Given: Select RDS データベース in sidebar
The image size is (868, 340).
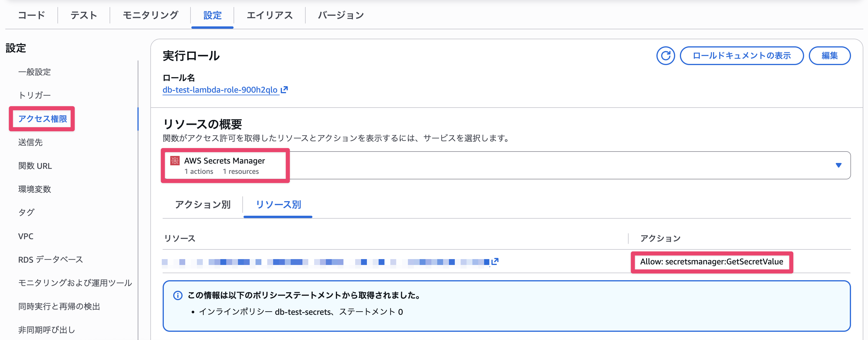Looking at the screenshot, I should point(50,259).
